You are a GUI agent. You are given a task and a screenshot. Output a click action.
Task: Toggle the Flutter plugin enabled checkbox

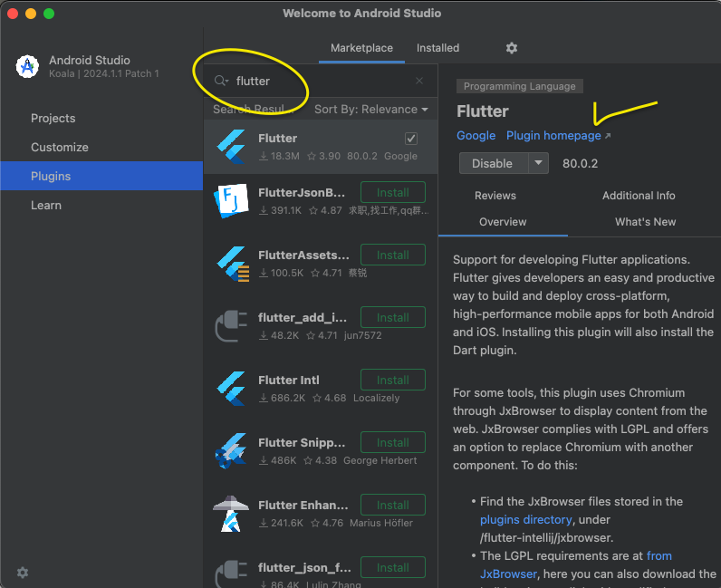pos(410,139)
